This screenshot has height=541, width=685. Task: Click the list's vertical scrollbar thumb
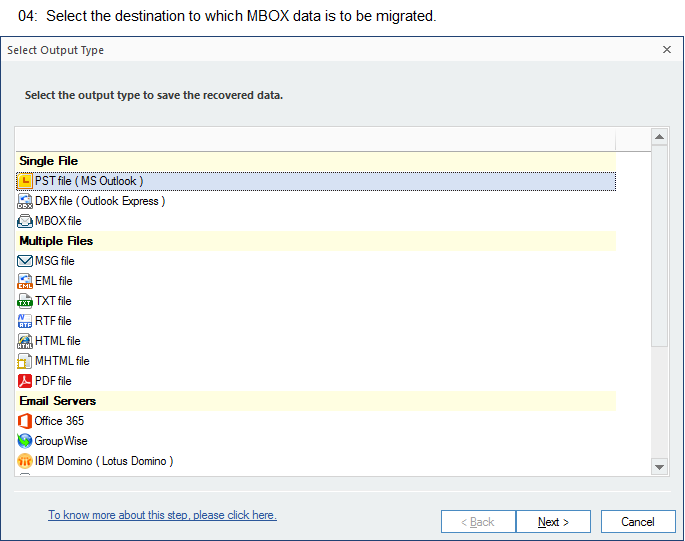(660, 246)
